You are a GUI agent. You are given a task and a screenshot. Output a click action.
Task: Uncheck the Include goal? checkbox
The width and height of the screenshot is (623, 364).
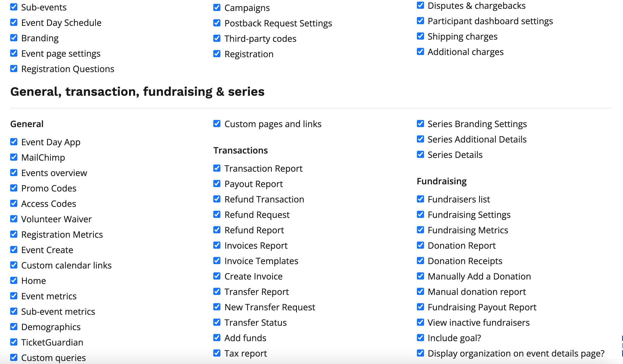tap(420, 338)
